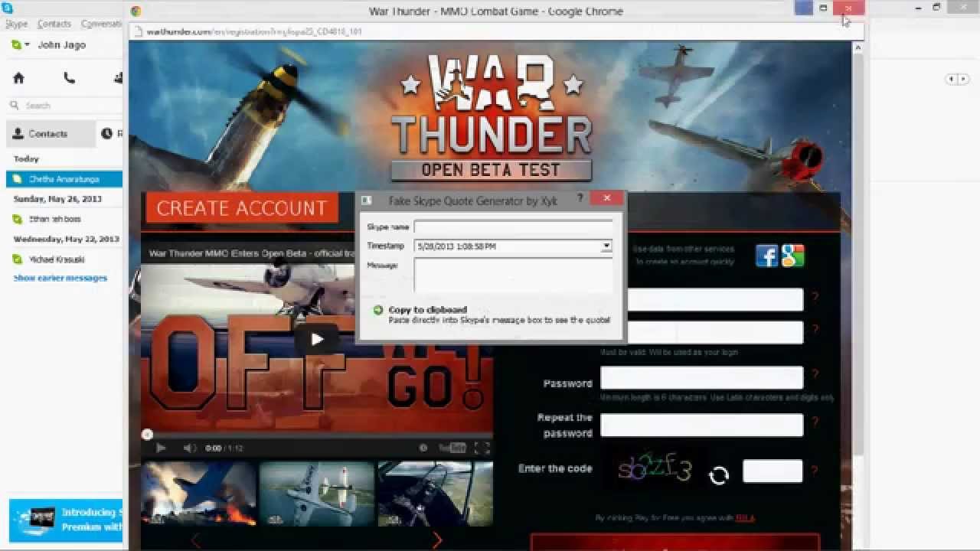This screenshot has height=551, width=980.
Task: Click the Facebook sign-up icon
Action: pos(767,256)
